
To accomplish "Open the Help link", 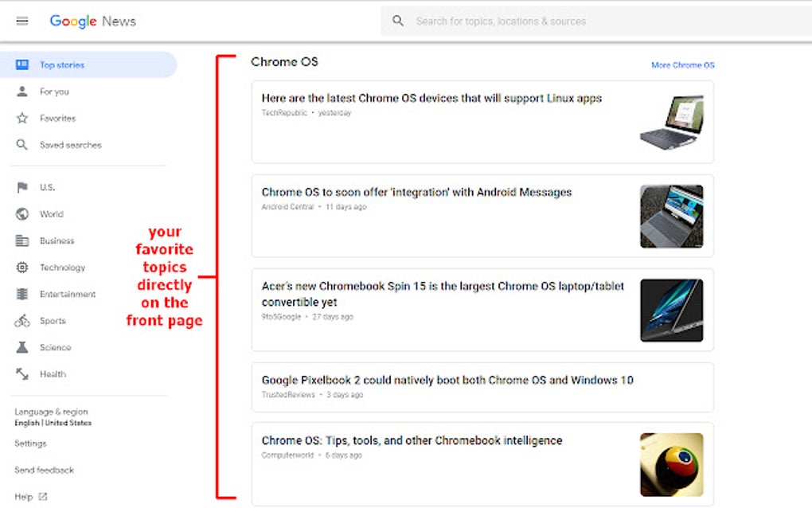I will coord(23,497).
